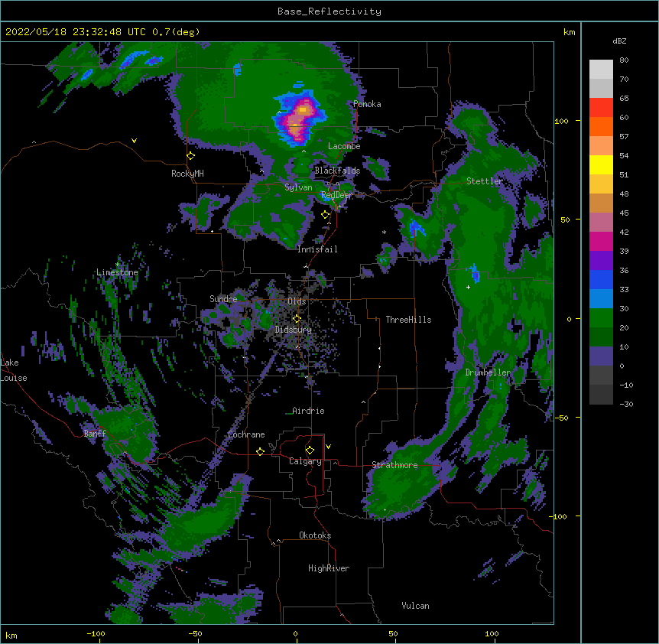Select the yellow diamond marker above Calgary label
659x644 pixels.
[x=310, y=450]
